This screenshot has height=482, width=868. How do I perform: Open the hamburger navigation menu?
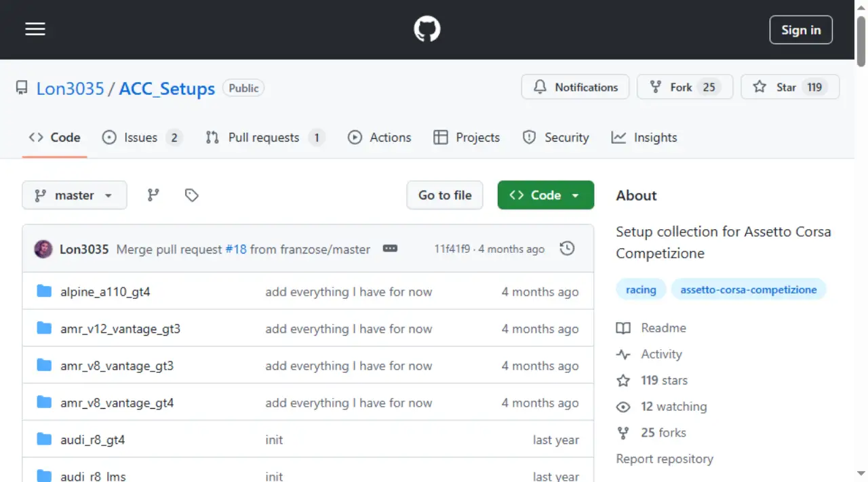click(x=35, y=29)
